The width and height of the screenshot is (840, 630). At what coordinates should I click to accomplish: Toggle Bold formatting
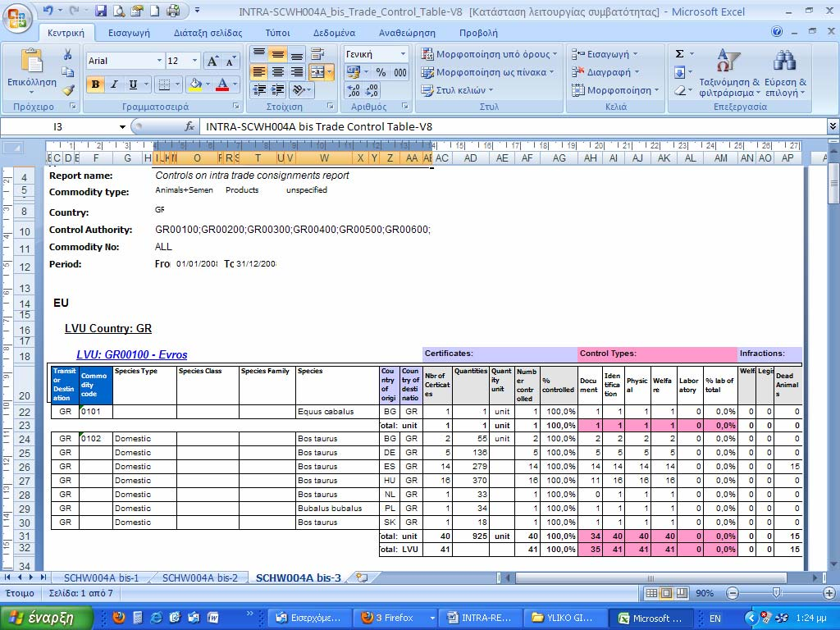95,84
